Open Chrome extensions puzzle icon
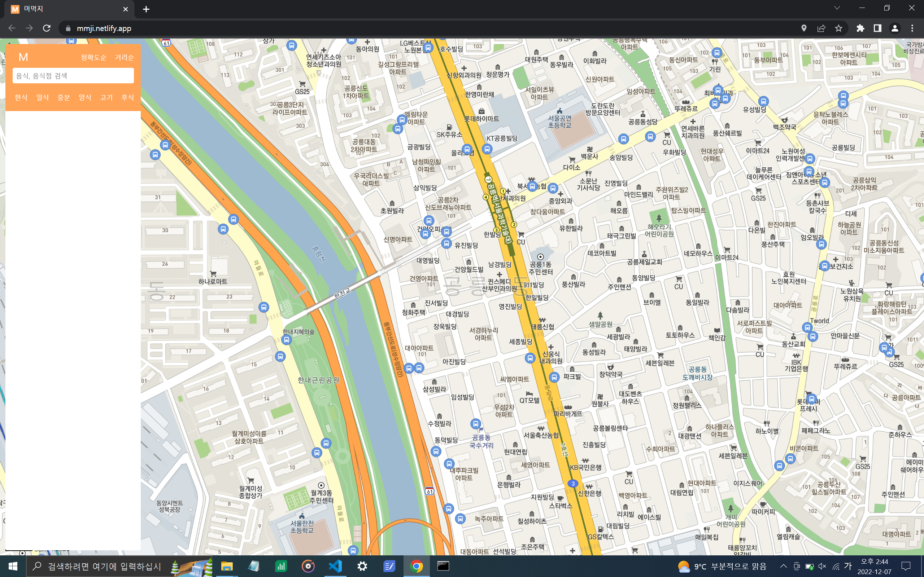924x577 pixels. tap(860, 28)
